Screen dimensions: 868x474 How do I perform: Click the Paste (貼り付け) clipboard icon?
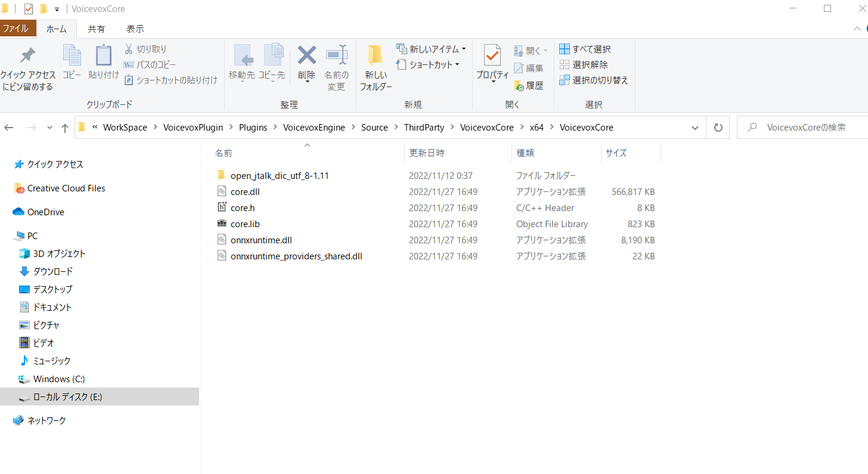click(x=104, y=63)
